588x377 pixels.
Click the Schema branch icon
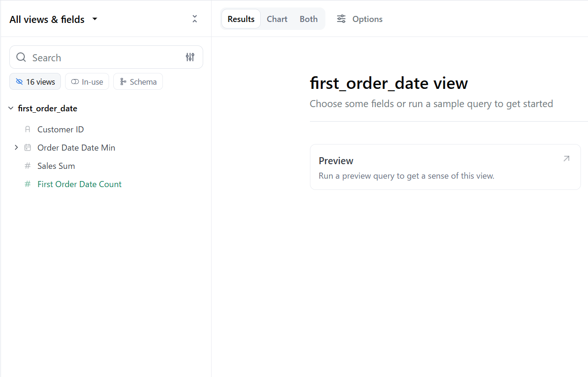click(123, 81)
